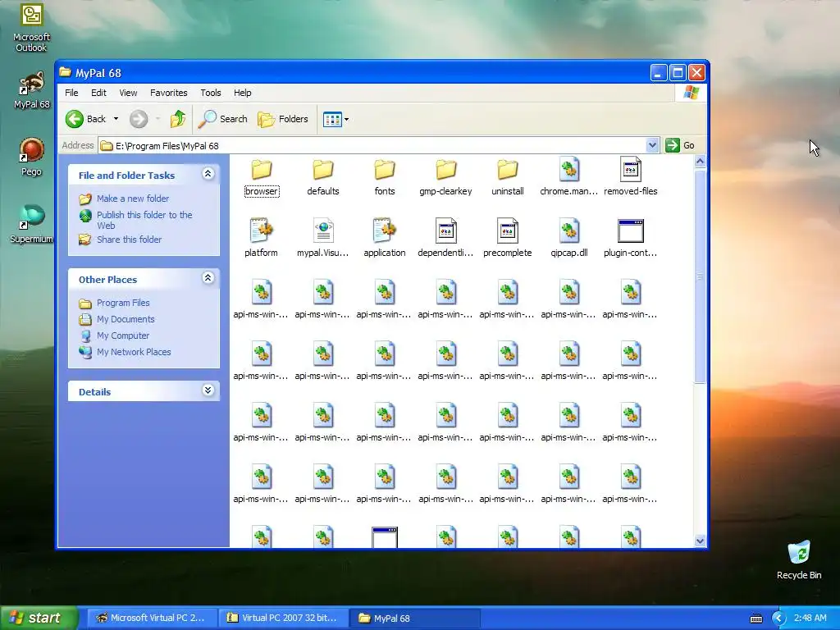Select the dependentlibs file icon
840x630 pixels.
(x=445, y=231)
